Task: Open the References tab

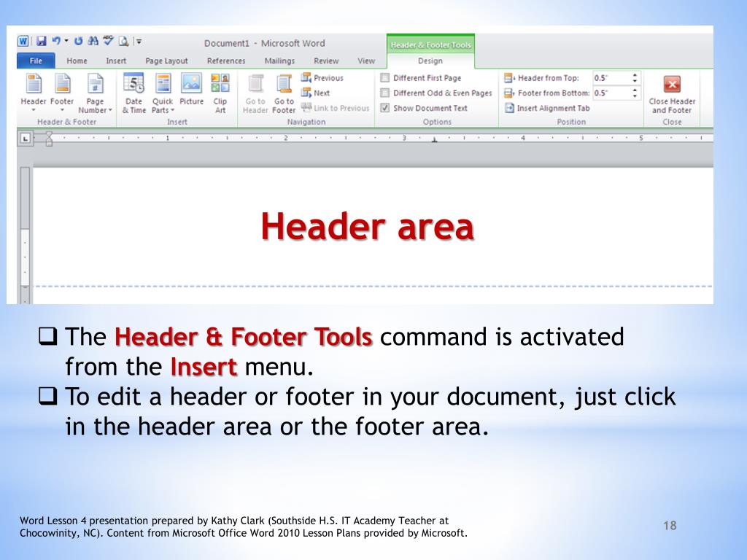Action: (226, 61)
